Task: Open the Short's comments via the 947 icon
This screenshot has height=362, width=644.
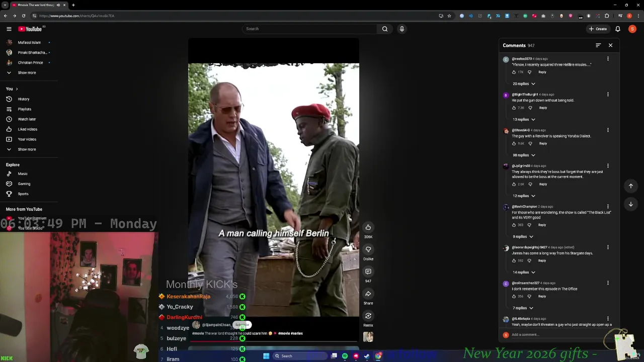Action: (368, 271)
